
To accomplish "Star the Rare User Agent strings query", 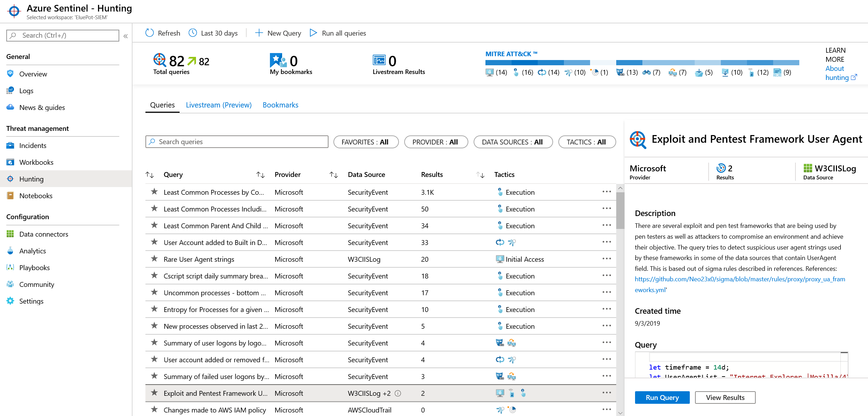I will [x=154, y=259].
